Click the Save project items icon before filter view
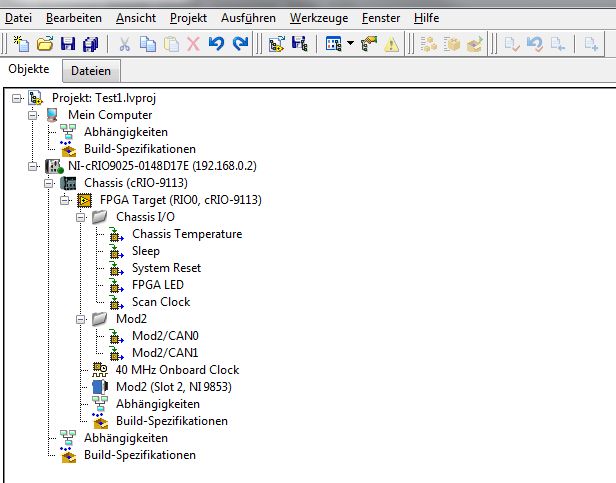 point(300,44)
